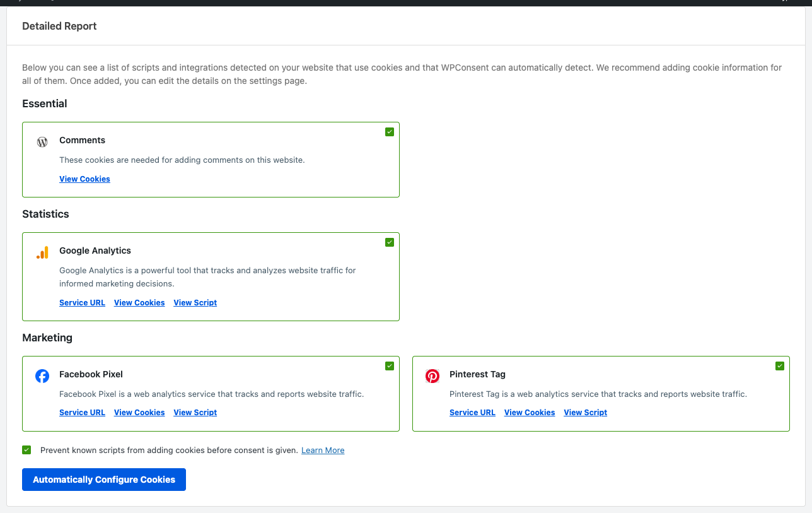Viewport: 812px width, 513px height.
Task: Uncheck the Pinterest Tag checkbox
Action: click(x=780, y=365)
